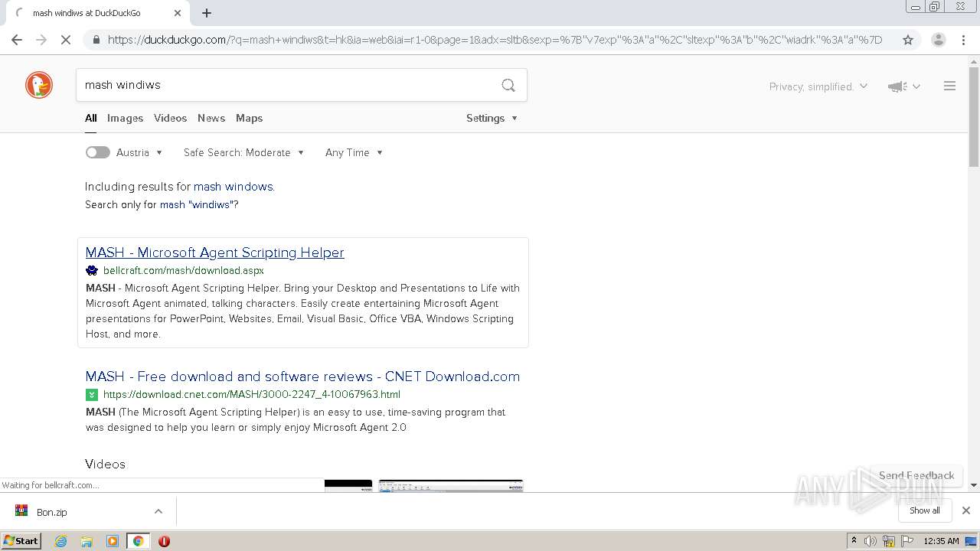Expand Privacy, simplified menu
The height and width of the screenshot is (551, 980).
818,86
